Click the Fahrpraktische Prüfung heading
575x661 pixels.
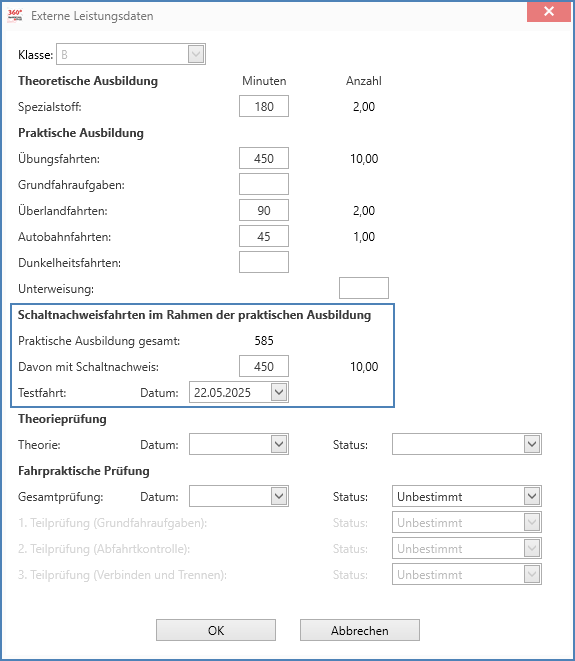(83, 470)
